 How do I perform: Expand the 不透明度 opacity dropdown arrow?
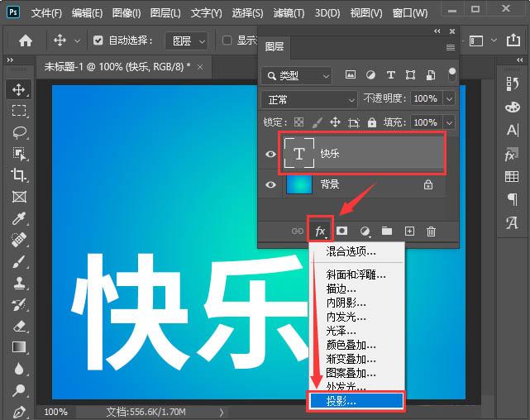coord(449,99)
